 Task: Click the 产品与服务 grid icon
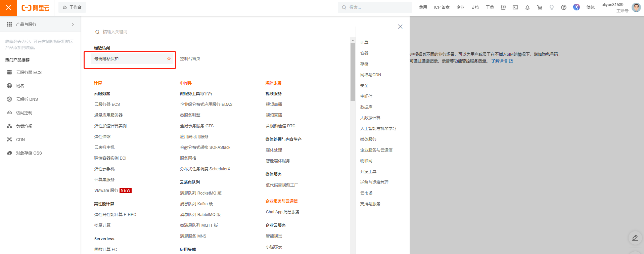pos(9,24)
